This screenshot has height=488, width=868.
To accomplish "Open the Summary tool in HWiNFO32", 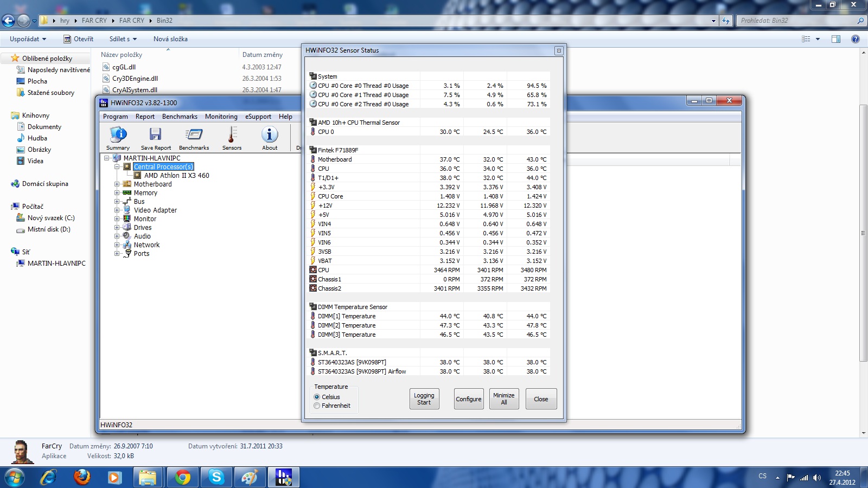I will (118, 138).
